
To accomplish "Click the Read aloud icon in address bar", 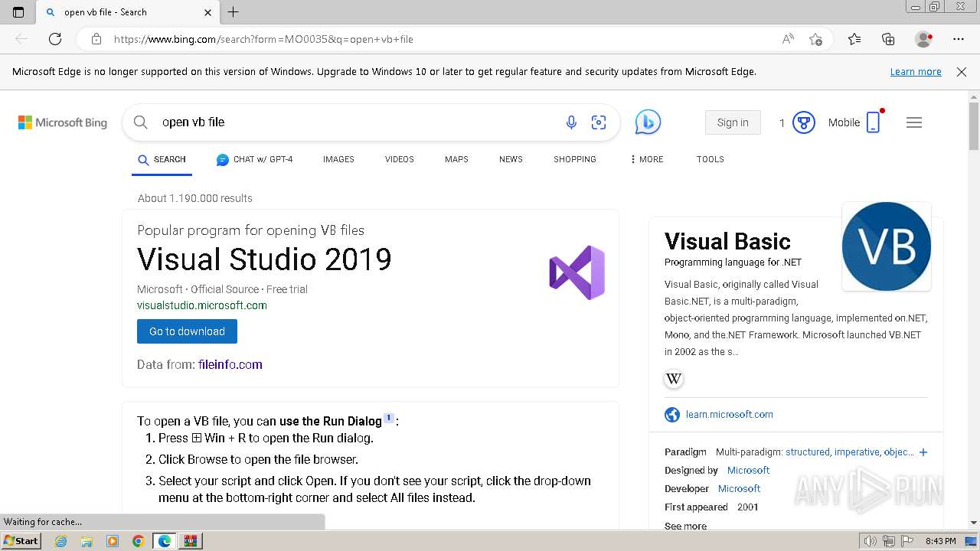I will 788,39.
